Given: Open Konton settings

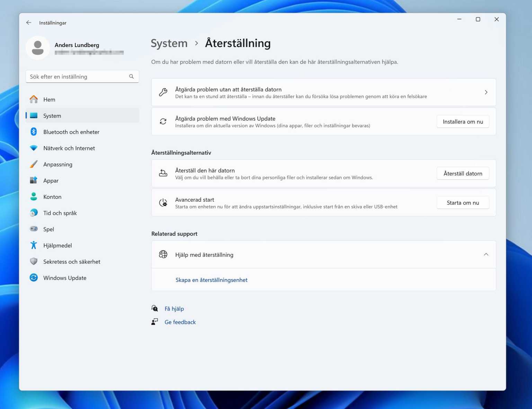Looking at the screenshot, I should 52,197.
